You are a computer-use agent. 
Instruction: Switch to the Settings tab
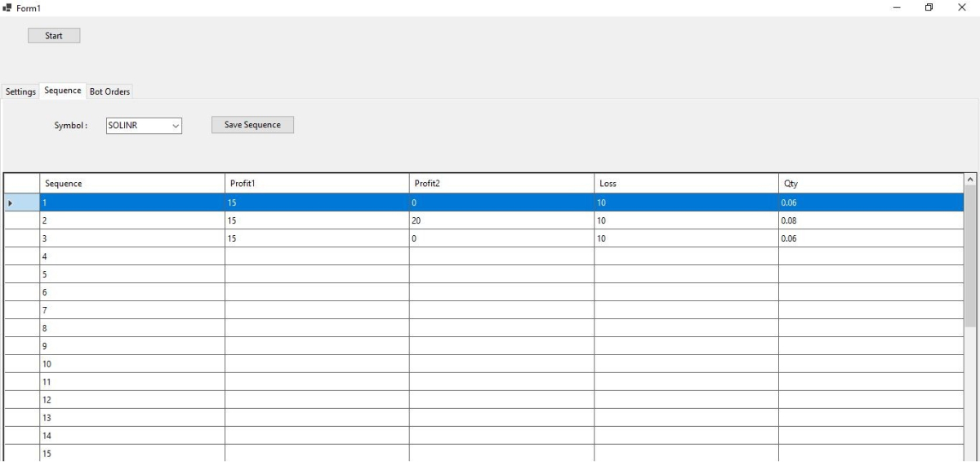(20, 92)
